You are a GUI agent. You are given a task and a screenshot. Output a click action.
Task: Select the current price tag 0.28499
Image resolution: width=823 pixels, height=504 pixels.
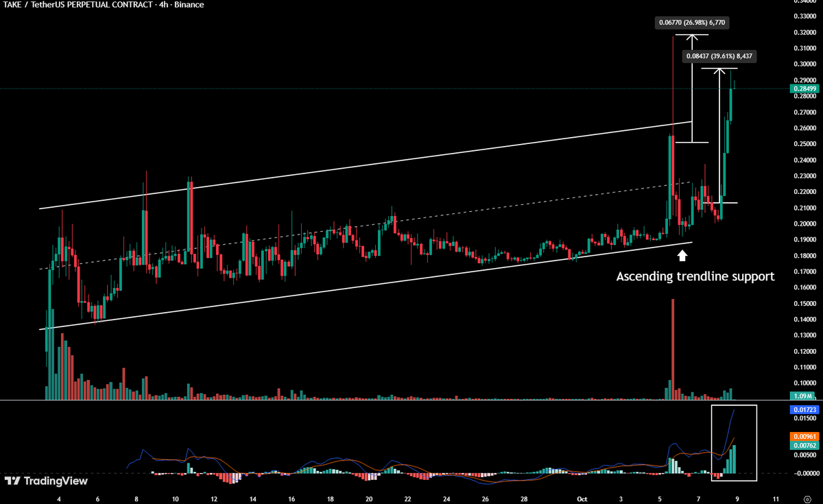[804, 88]
